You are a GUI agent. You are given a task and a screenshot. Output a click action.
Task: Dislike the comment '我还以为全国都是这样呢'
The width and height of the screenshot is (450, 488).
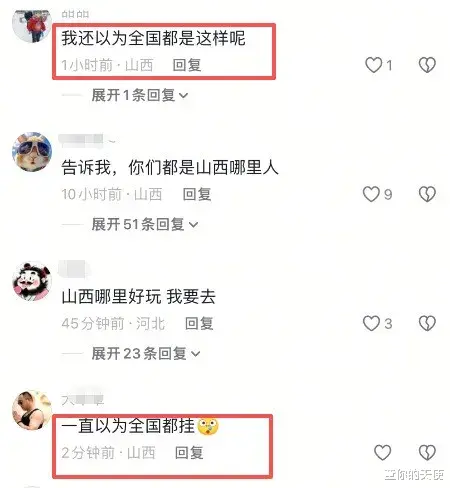pos(427,65)
